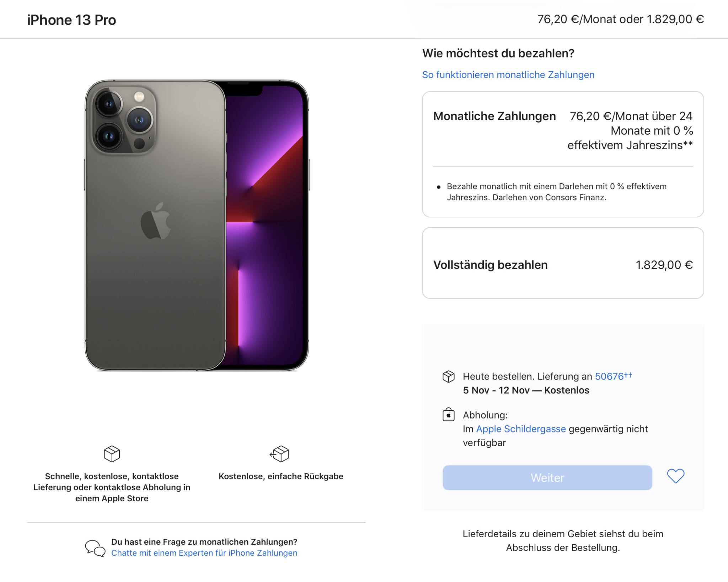Click the fast delivery box icon
The width and height of the screenshot is (728, 582).
click(x=112, y=454)
